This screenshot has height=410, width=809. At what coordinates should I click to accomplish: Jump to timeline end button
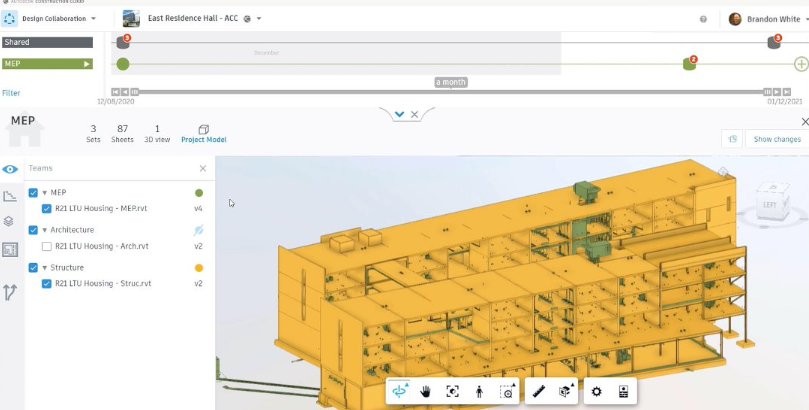pos(786,92)
